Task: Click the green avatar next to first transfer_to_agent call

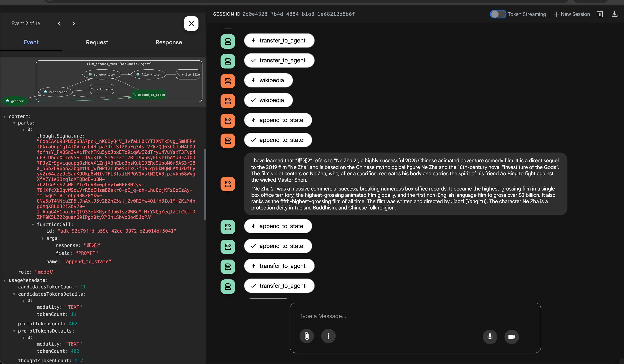Action: coord(228,41)
